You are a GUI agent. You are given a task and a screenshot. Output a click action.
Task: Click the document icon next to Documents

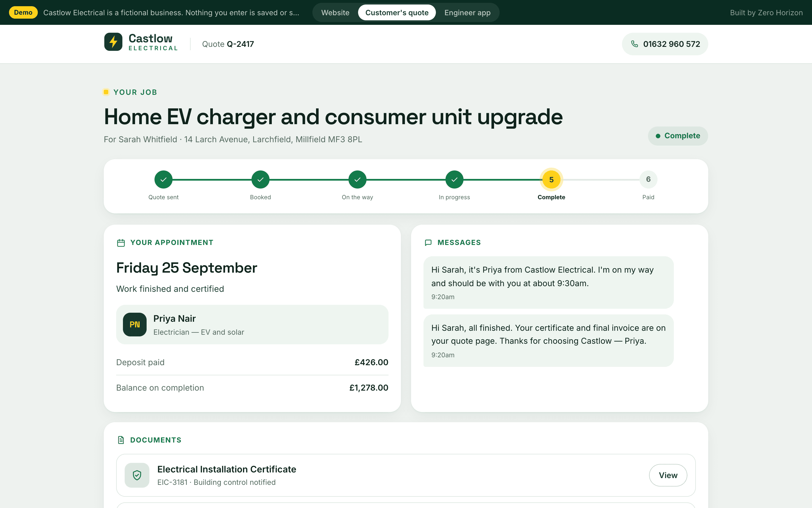coord(121,440)
